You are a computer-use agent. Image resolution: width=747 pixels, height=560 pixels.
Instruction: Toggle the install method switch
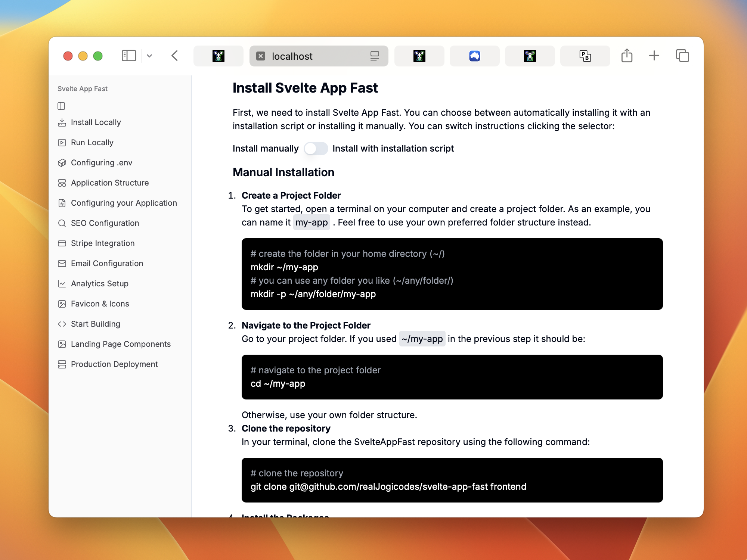[316, 149]
